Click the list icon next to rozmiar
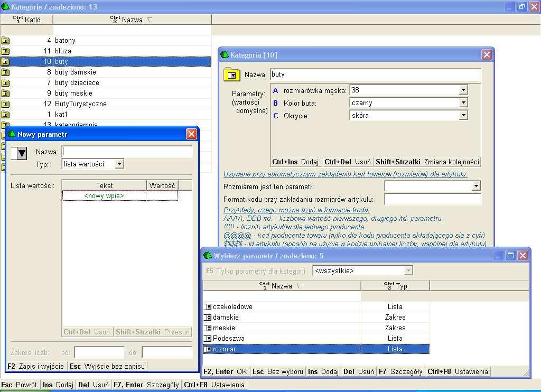 click(x=208, y=349)
